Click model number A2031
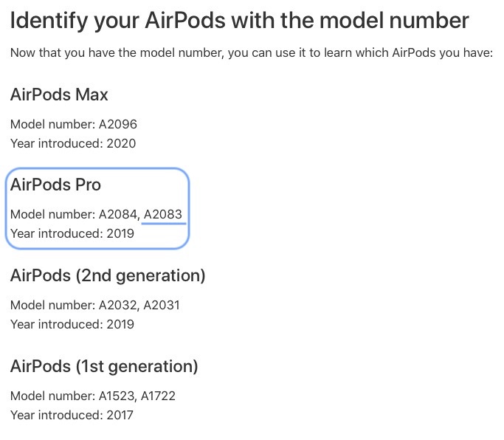The height and width of the screenshot is (440, 504). (162, 305)
